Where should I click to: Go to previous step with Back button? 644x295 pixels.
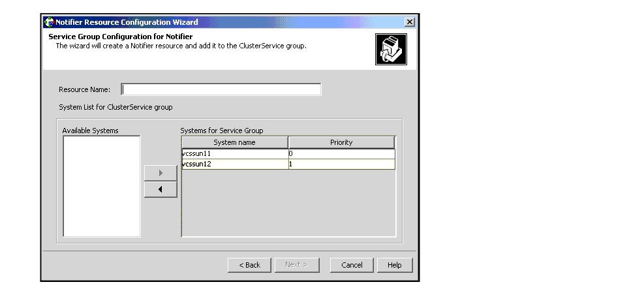click(249, 265)
